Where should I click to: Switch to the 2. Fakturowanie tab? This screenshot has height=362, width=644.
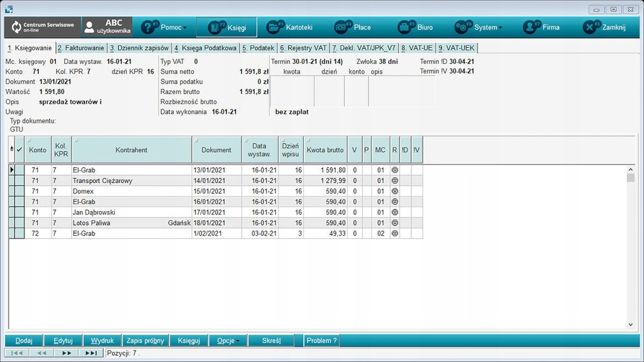(81, 48)
